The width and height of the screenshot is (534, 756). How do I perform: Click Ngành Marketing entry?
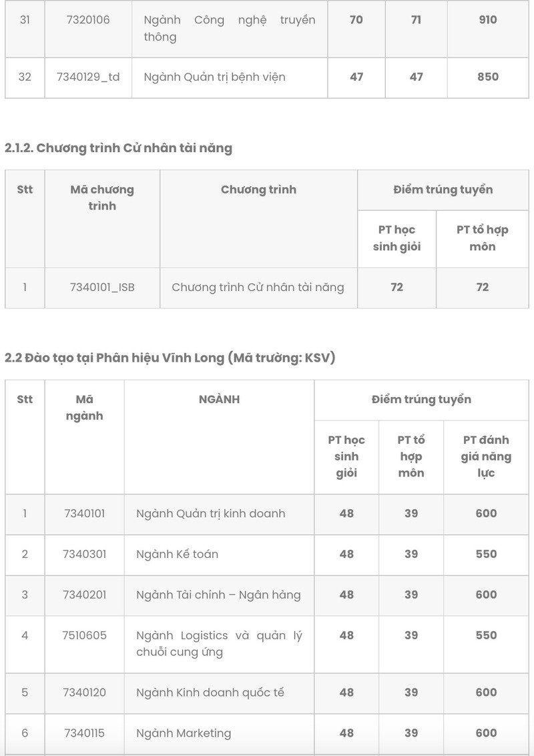click(x=184, y=733)
